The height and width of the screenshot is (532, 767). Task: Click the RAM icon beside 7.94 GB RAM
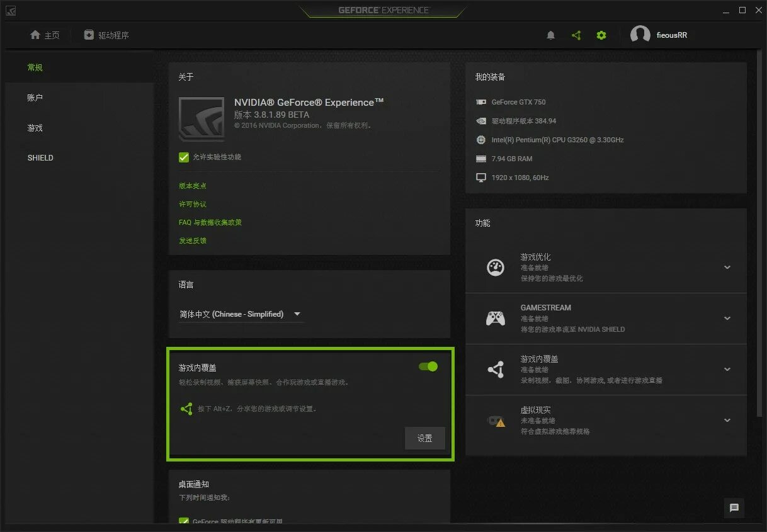click(x=481, y=159)
